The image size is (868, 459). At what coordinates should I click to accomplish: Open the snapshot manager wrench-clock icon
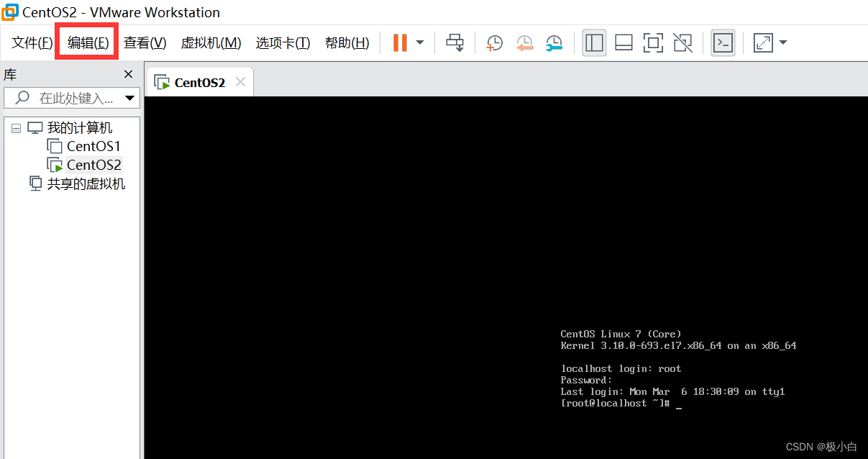(554, 43)
